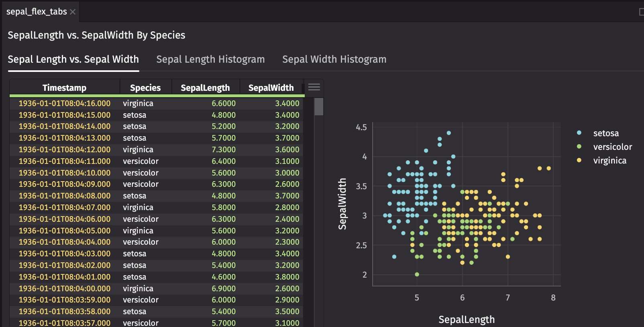Toggle versicolor series in chart legend
The image size is (644, 327).
[612, 147]
